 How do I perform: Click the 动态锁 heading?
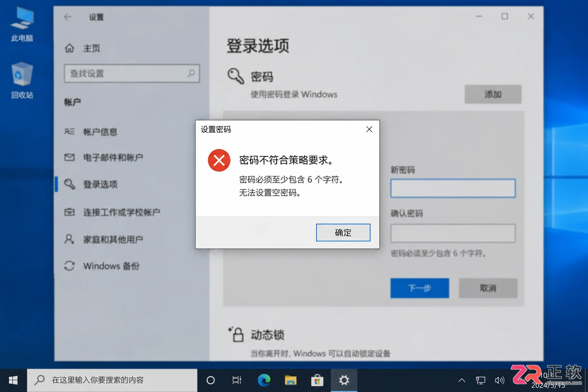tap(267, 335)
